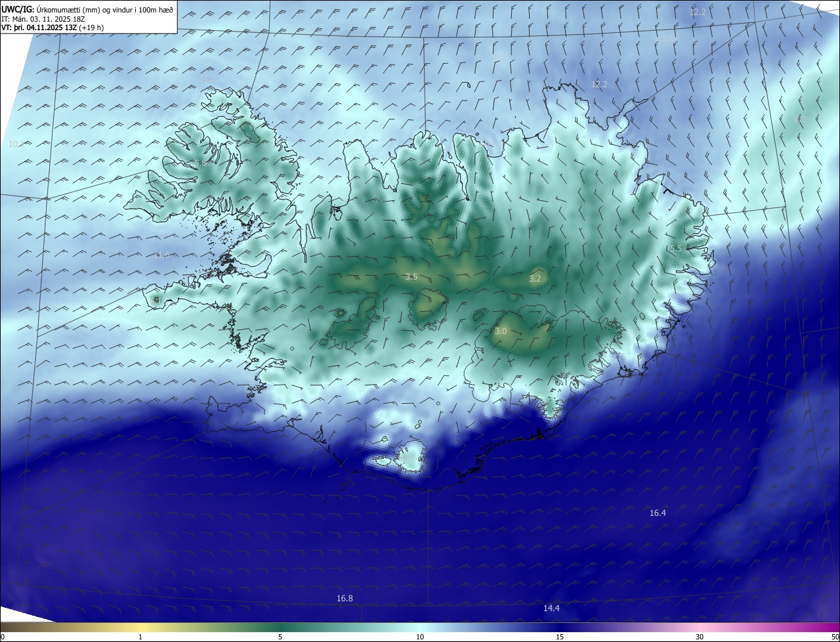Click the 11.2 value north of the Westfjords
This screenshot has height=642, width=840.
point(207,78)
